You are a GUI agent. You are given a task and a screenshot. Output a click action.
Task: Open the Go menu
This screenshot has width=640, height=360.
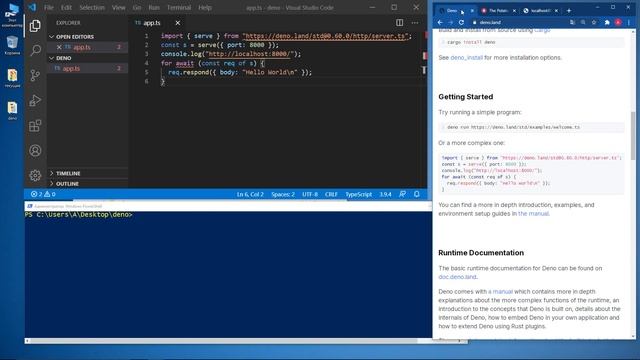(x=137, y=7)
